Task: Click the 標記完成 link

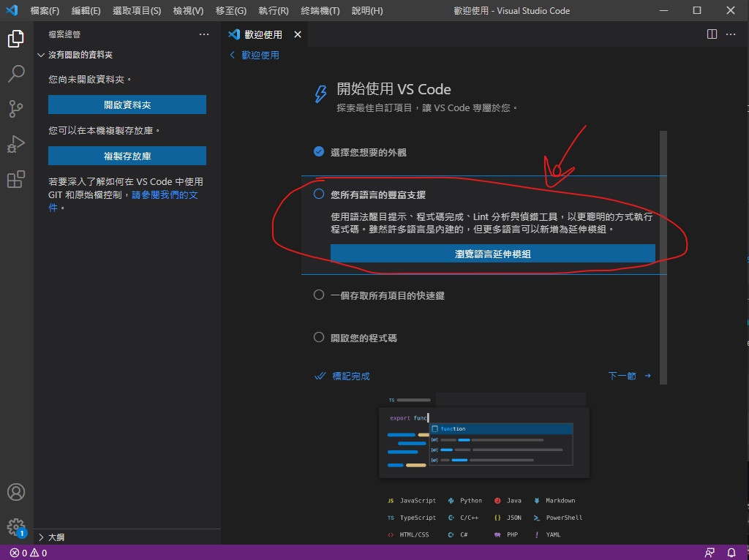Action: [x=342, y=377]
